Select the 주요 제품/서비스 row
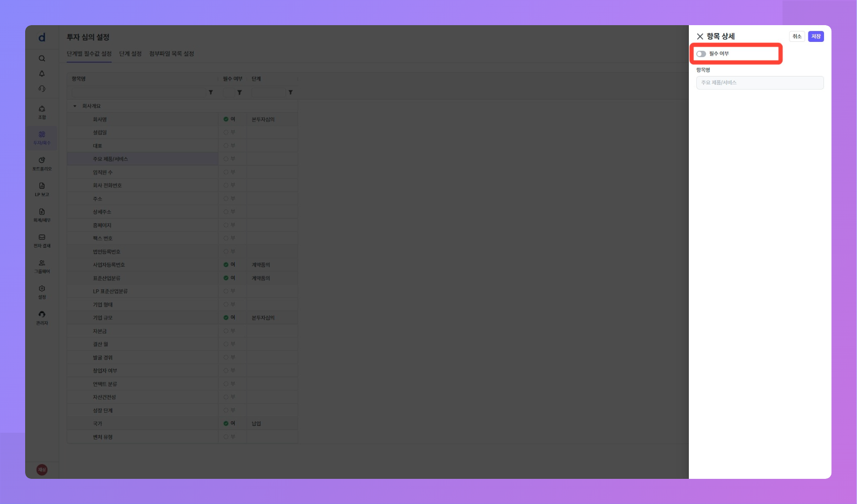The width and height of the screenshot is (857, 504). pyautogui.click(x=182, y=159)
